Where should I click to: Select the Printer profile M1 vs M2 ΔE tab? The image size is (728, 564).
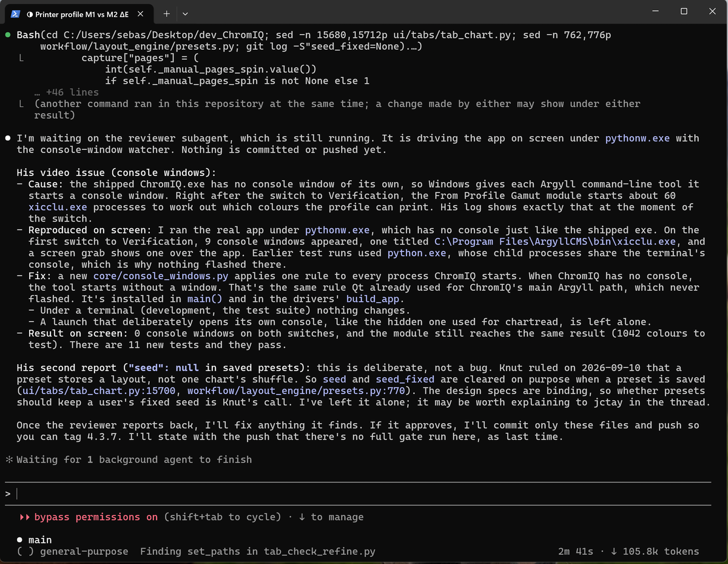click(x=79, y=13)
